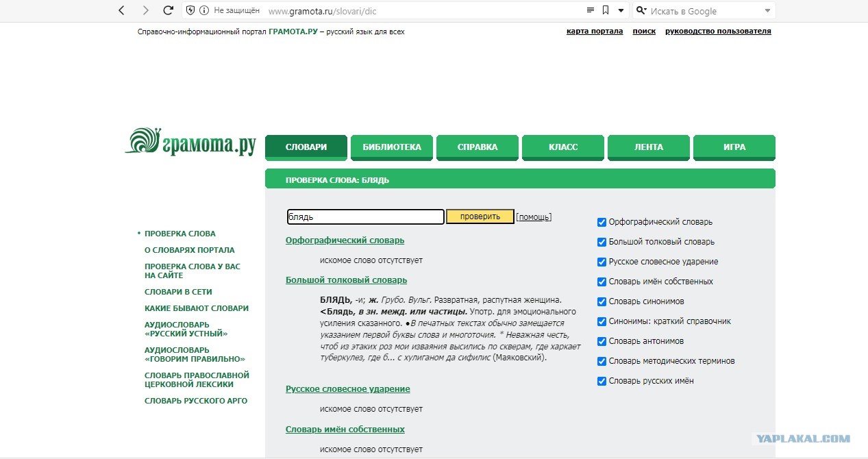Open the bookmark dropdown arrow
Screen dimensions: 868x459
[x=621, y=10]
